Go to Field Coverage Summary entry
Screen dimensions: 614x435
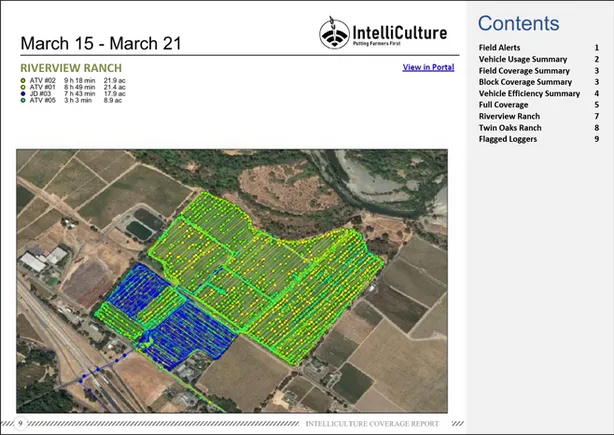tap(524, 70)
